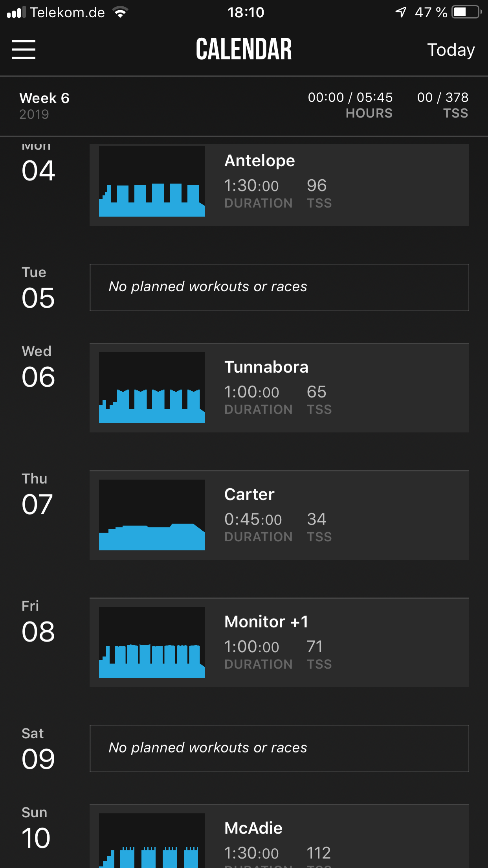This screenshot has width=488, height=868.
Task: Tap the Monitor +1 chart thumbnail
Action: point(152,642)
